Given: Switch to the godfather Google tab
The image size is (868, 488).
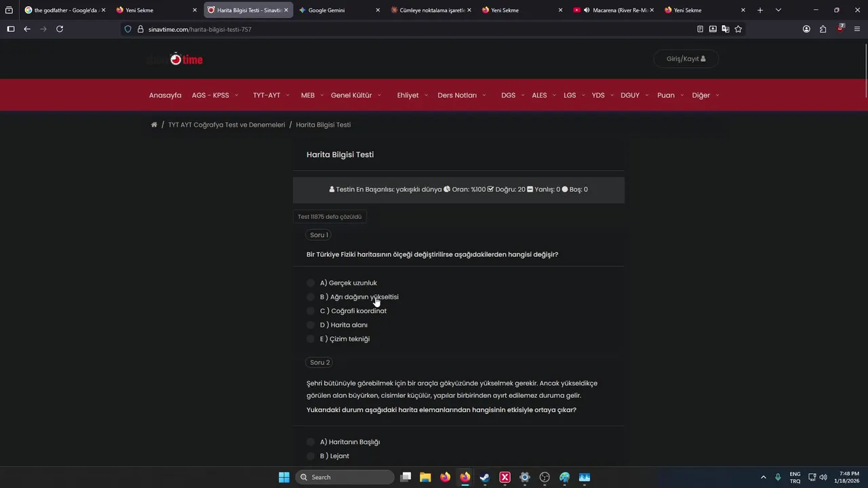Looking at the screenshot, I should pyautogui.click(x=64, y=10).
